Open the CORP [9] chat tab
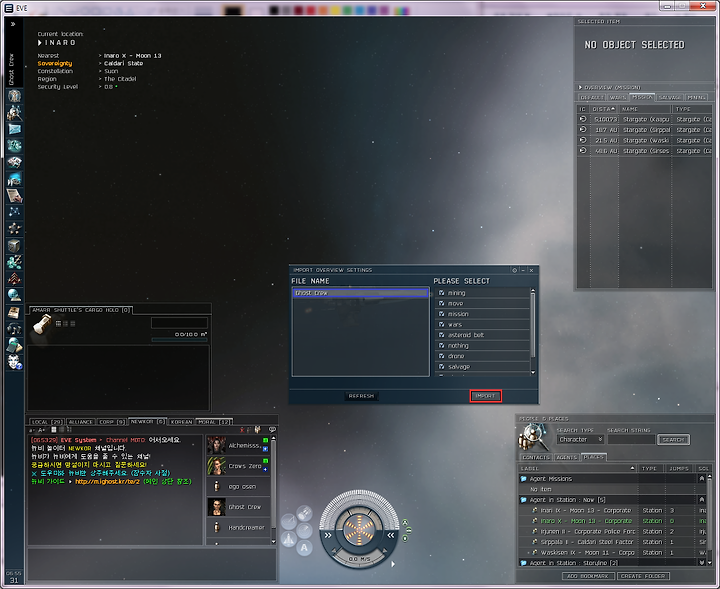 112,421
